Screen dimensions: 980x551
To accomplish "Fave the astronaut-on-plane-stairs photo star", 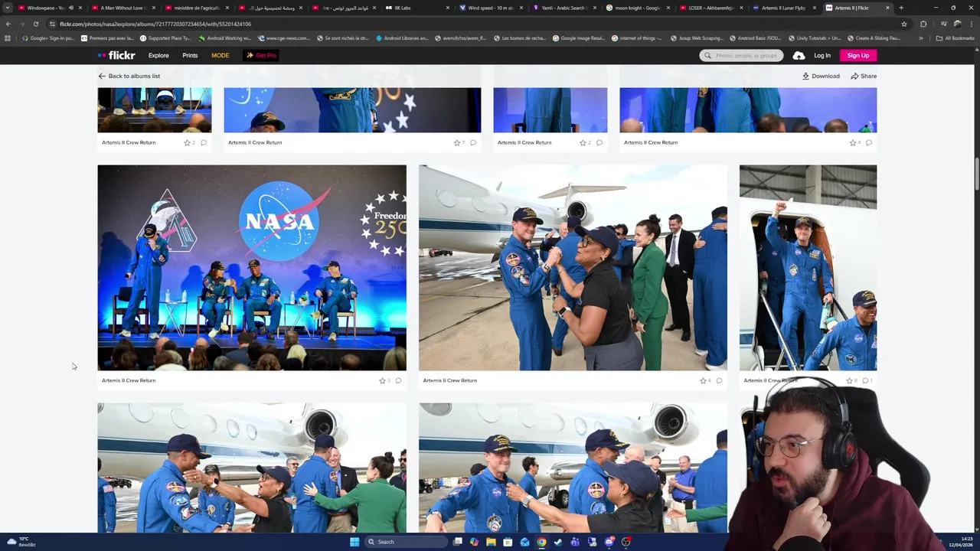I will pyautogui.click(x=849, y=380).
